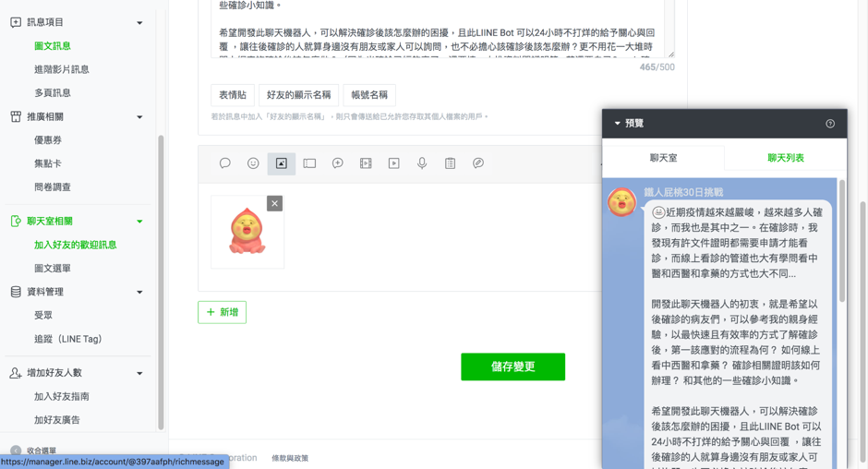Switch to the 聊天列表 preview tab
Image resolution: width=868 pixels, height=469 pixels.
(786, 158)
